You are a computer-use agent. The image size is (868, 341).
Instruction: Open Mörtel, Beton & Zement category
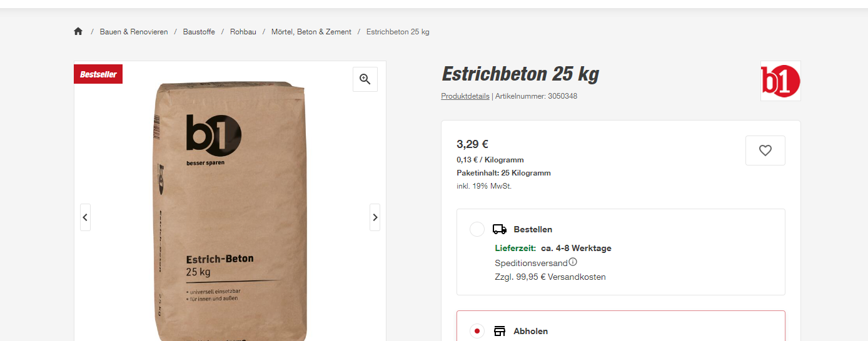tap(311, 32)
